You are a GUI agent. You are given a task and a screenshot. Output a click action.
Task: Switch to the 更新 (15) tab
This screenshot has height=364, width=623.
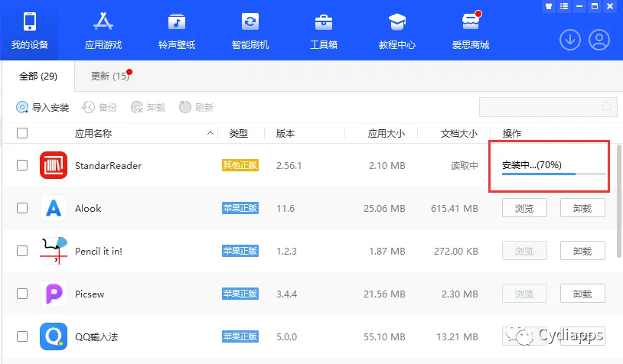(x=110, y=76)
